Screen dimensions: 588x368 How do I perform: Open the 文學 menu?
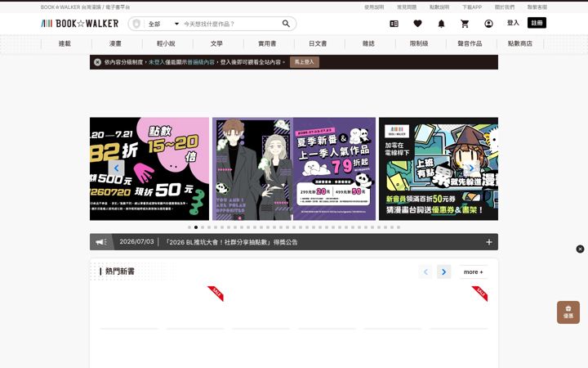click(216, 43)
